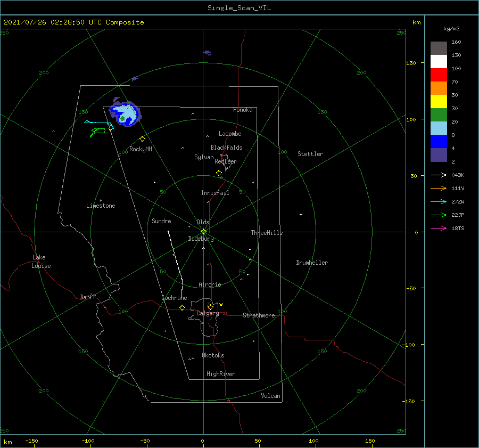
Task: Select the yellow diamond marker below Cochrane
Action: tap(182, 307)
